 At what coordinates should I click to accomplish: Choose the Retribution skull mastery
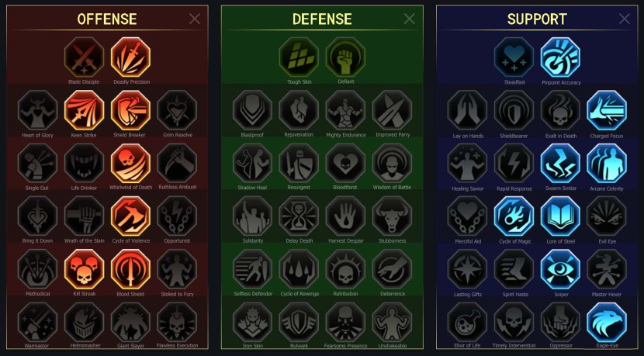345,269
